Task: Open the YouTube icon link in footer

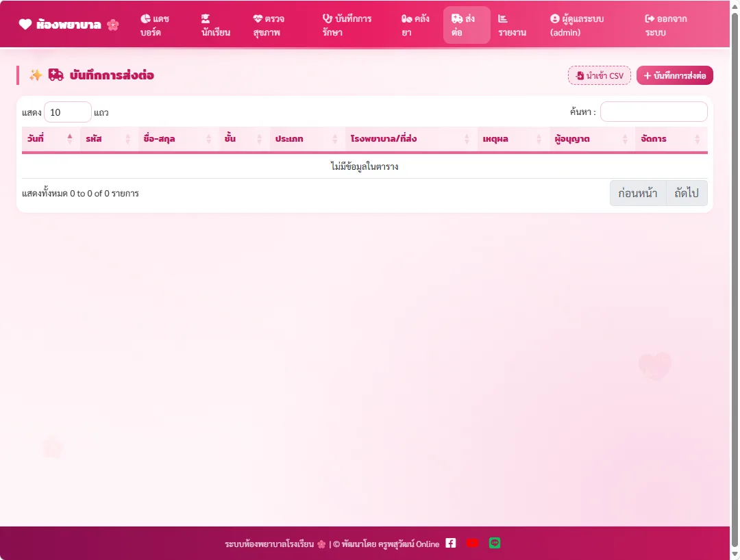Action: pyautogui.click(x=472, y=543)
